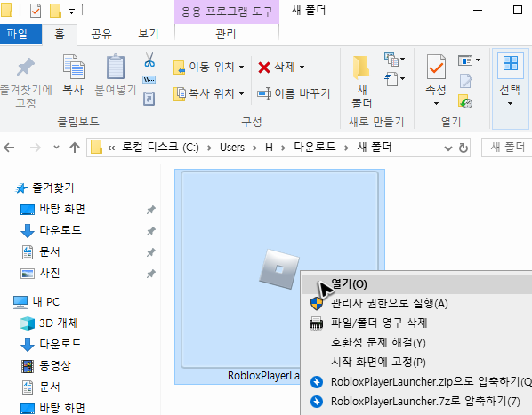Screen dimensions: 532x415
Task: Expand the Delete (삭제) dropdown arrow
Action: [302, 67]
